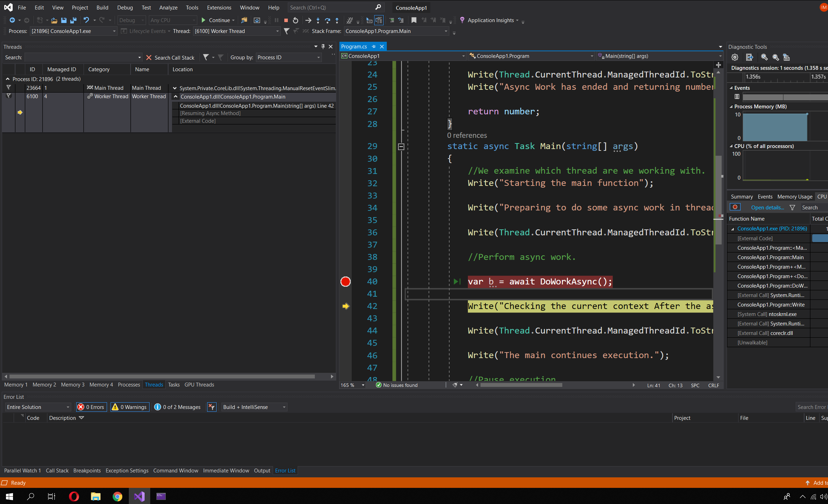Viewport: 828px width, 504px height.
Task: Click the Step Over icon
Action: pos(327,20)
